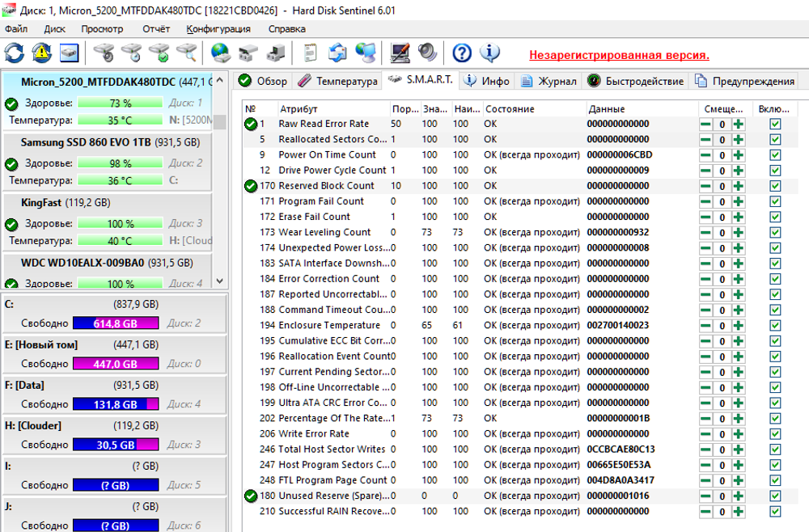Viewport: 809px width, 532px height.
Task: Click the blue info bubble icon
Action: click(489, 53)
